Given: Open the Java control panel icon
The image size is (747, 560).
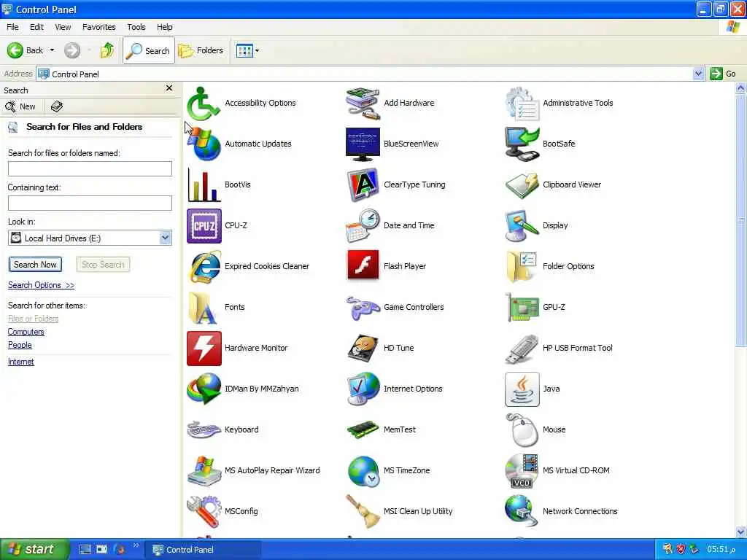Looking at the screenshot, I should 522,389.
